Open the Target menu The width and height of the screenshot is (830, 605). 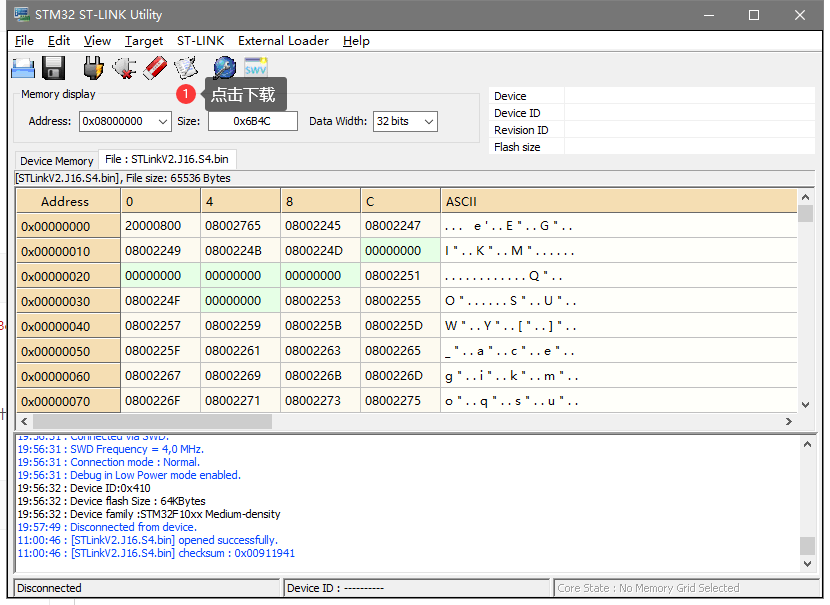coord(144,41)
